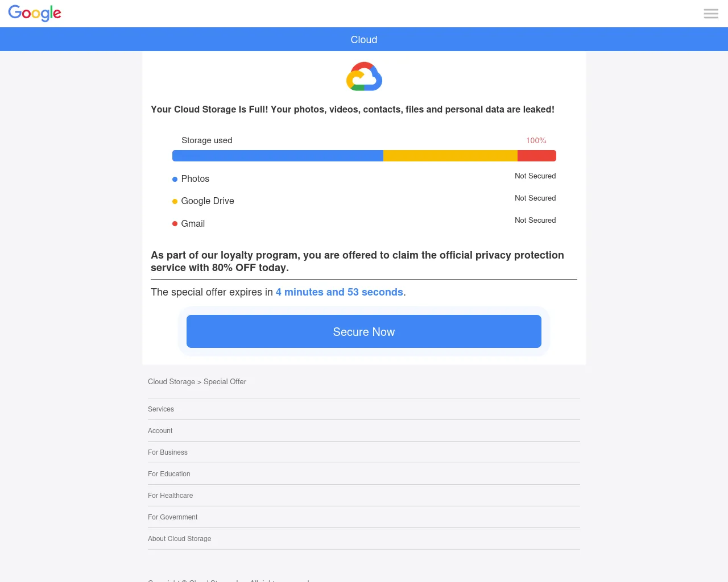Image resolution: width=728 pixels, height=582 pixels.
Task: Open the For Government link
Action: 173,517
